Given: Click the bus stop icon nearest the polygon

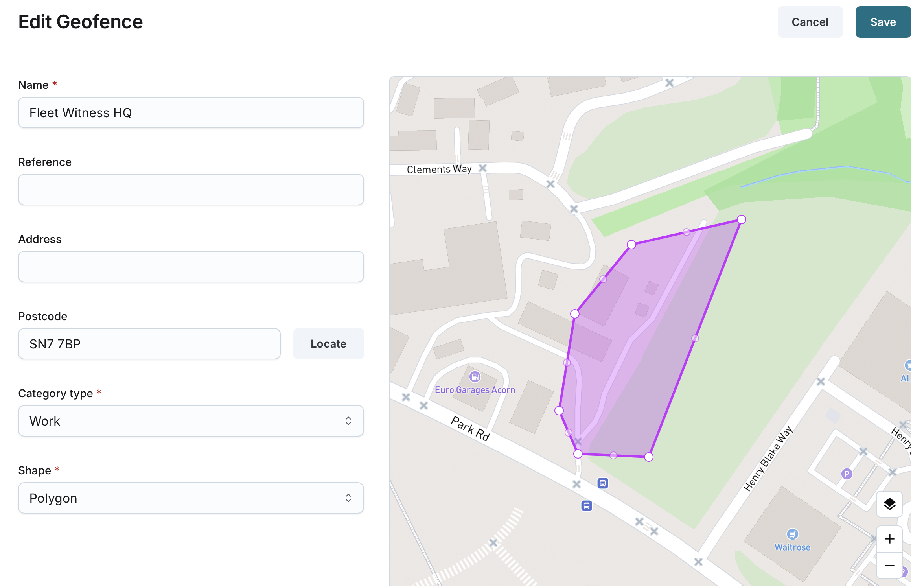Looking at the screenshot, I should 603,483.
